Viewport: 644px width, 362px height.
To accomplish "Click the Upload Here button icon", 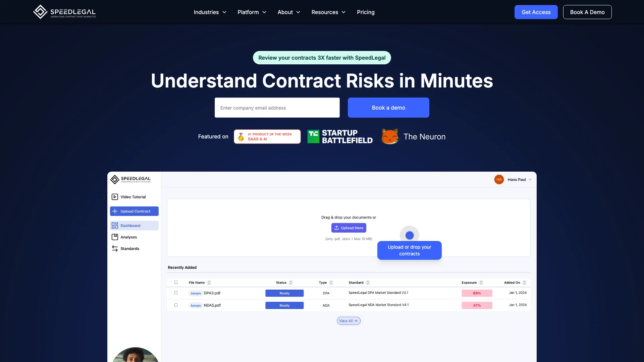I will click(337, 228).
